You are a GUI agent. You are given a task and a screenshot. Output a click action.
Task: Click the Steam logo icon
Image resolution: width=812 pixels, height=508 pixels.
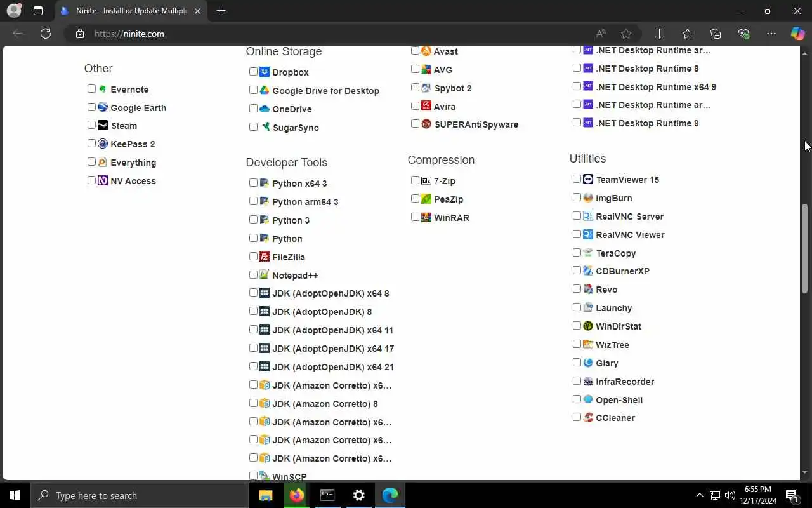click(x=103, y=126)
